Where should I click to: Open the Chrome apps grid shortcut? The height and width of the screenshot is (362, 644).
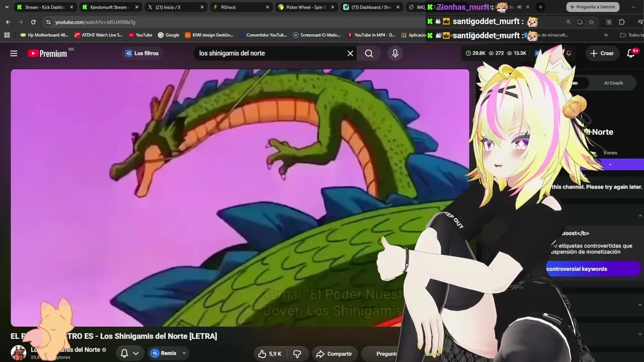(7, 35)
